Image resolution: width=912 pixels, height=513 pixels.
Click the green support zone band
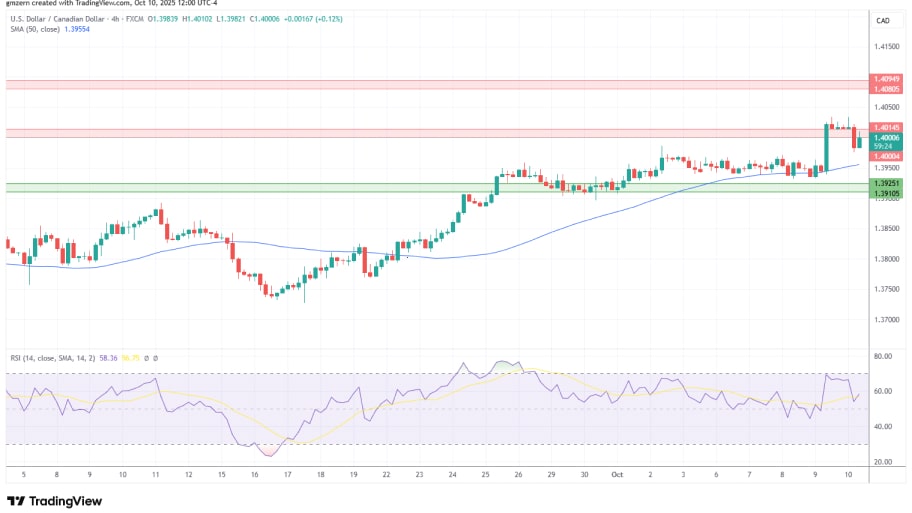[x=430, y=188]
